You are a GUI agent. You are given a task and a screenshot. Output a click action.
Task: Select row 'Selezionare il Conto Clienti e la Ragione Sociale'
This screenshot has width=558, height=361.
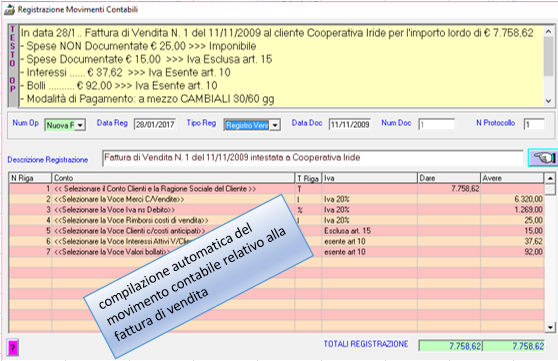pyautogui.click(x=277, y=189)
